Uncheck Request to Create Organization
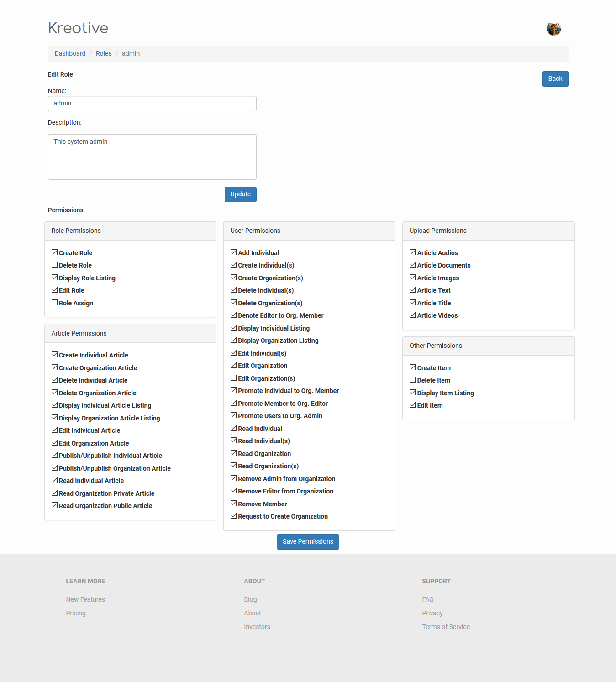Viewport: 616px width, 682px height. [234, 516]
